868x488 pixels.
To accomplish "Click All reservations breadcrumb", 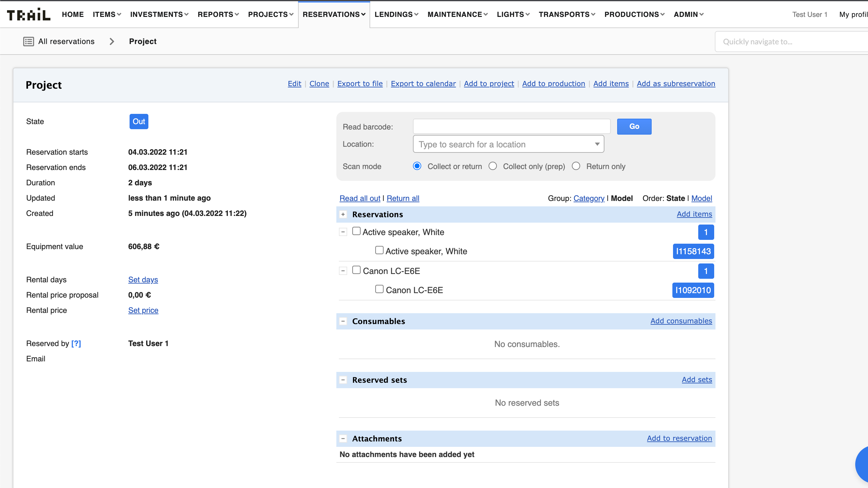I will (66, 41).
